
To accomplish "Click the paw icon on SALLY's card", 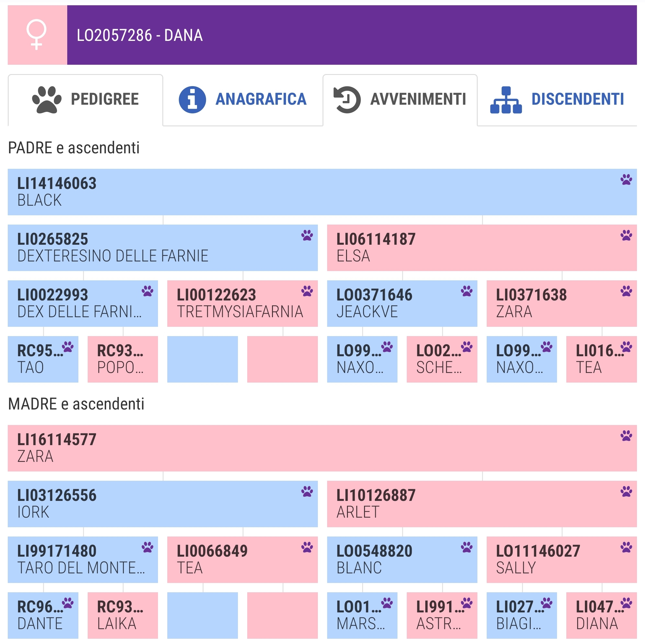I will tap(626, 547).
